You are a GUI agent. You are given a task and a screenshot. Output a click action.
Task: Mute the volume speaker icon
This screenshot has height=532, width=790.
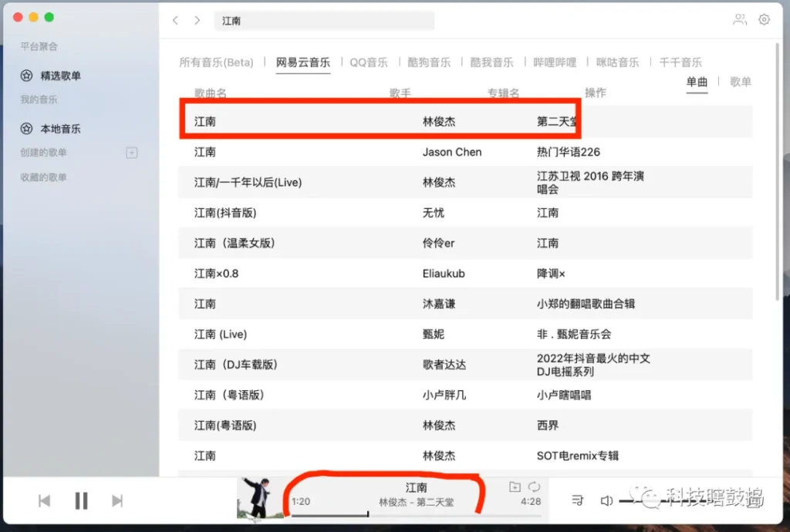[x=606, y=501]
